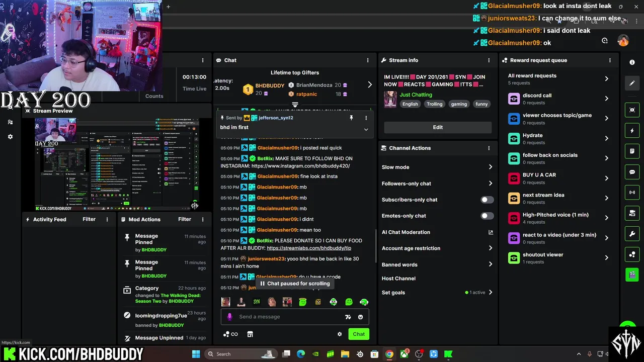The width and height of the screenshot is (644, 362).
Task: Open the info icon in right sidebar
Action: tap(632, 62)
